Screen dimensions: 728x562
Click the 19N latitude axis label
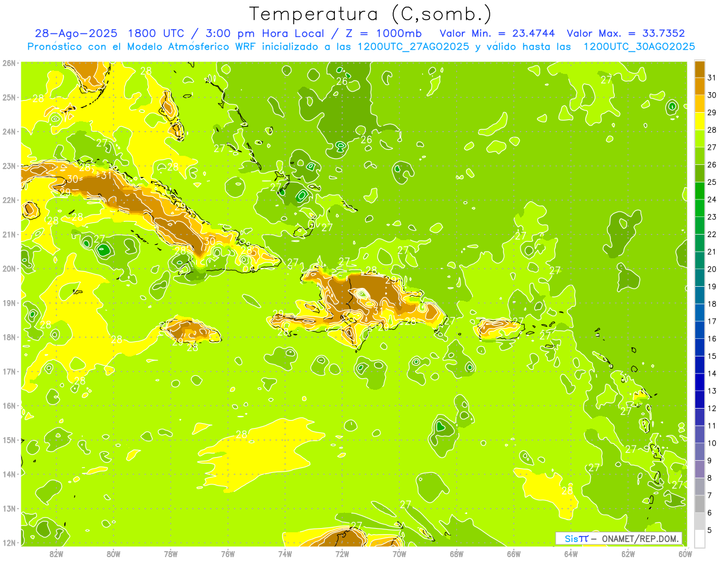9,303
